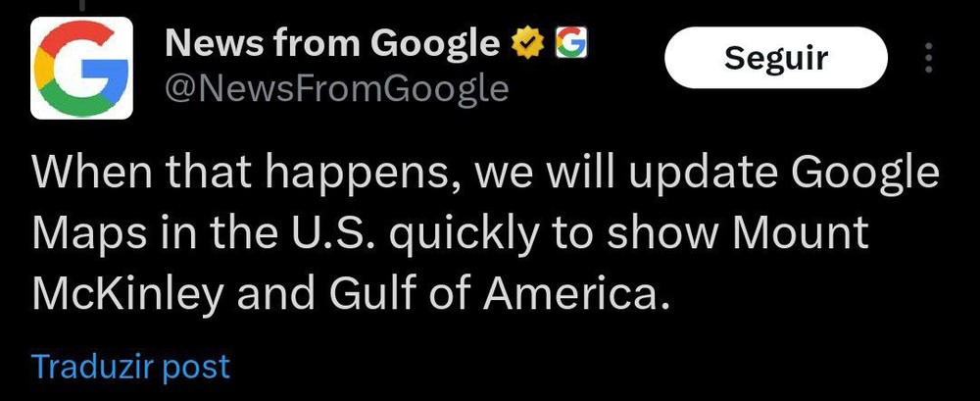
Task: Click the small Google affiliate badge
Action: [571, 44]
